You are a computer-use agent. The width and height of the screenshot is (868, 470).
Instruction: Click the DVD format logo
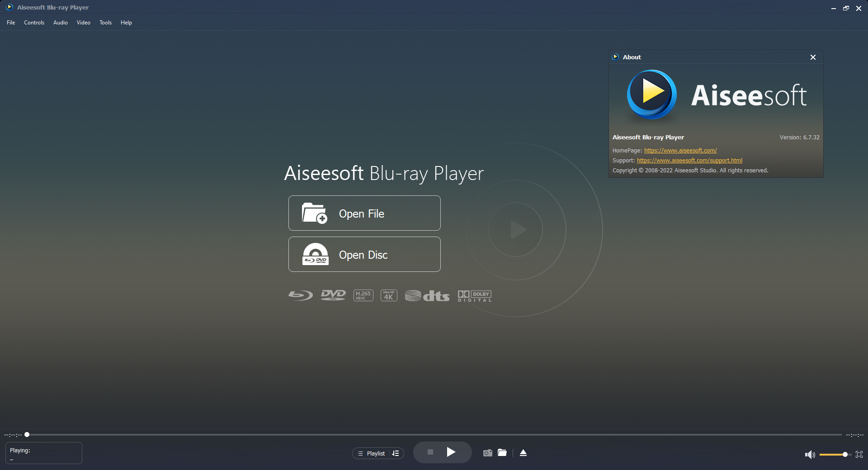pos(333,295)
